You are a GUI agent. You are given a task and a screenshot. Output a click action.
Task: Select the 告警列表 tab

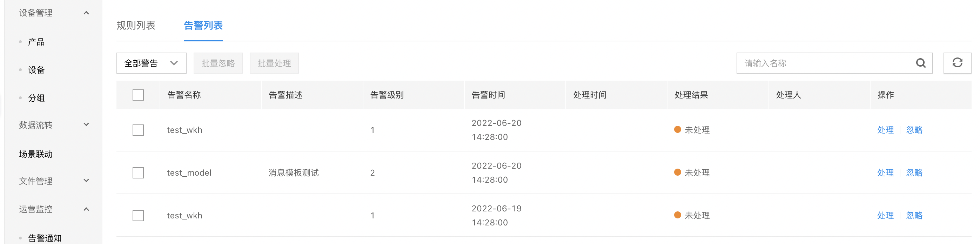click(203, 26)
